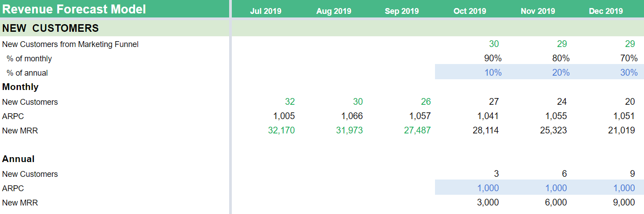This screenshot has height=214, width=644.
Task: Click the Annual section heading
Action: 18,159
